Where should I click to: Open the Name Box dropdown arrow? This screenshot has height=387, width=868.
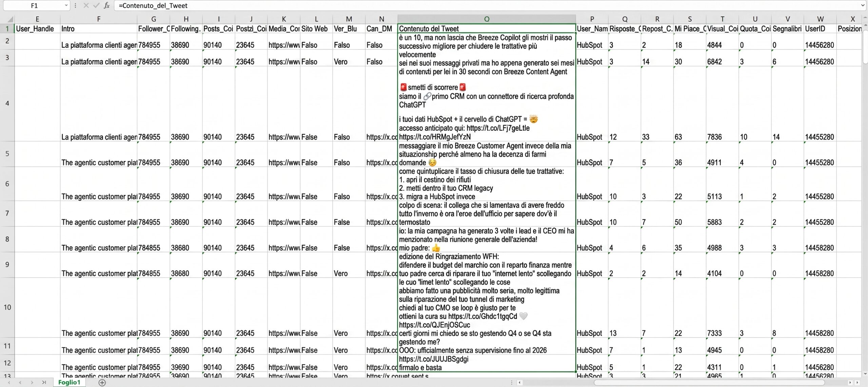pos(66,5)
